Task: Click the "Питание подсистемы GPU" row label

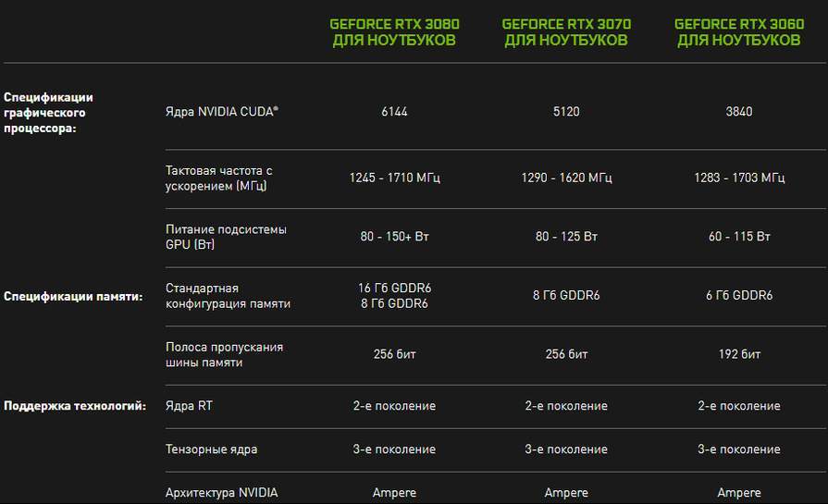Action: coord(226,237)
